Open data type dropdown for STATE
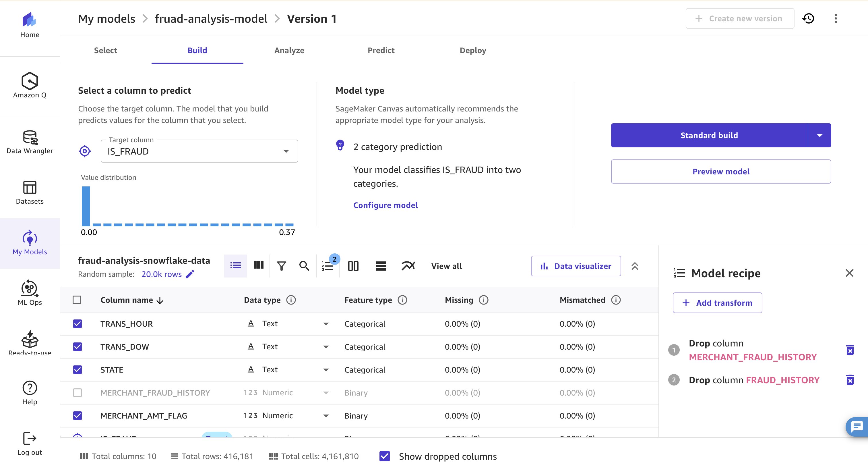 pos(326,370)
